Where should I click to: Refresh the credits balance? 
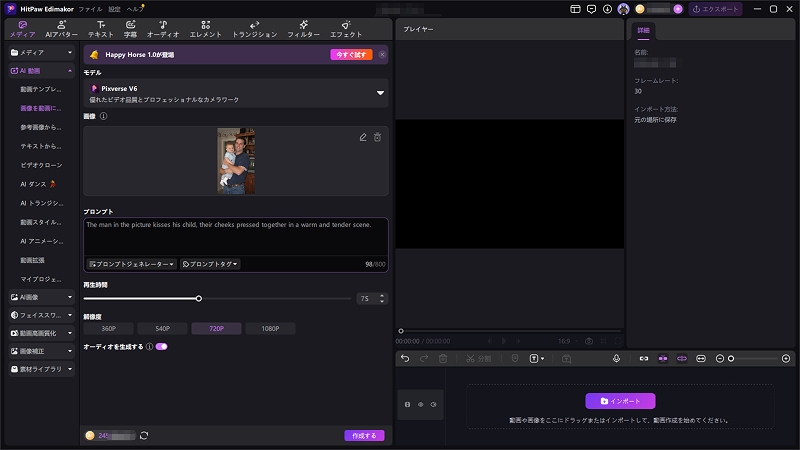[144, 435]
